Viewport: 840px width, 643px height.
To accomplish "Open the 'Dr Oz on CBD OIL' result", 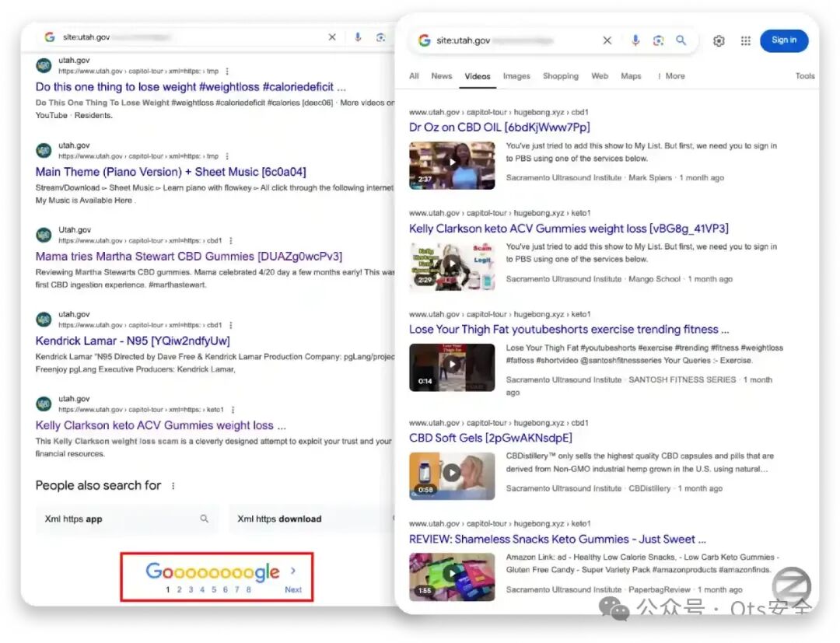I will (499, 128).
